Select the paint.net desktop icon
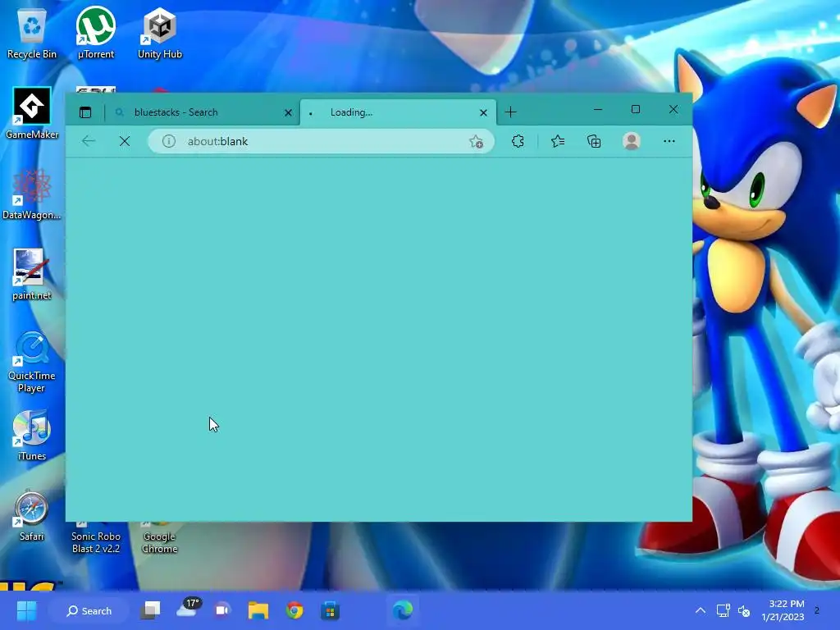Image resolution: width=840 pixels, height=630 pixels. click(x=32, y=274)
